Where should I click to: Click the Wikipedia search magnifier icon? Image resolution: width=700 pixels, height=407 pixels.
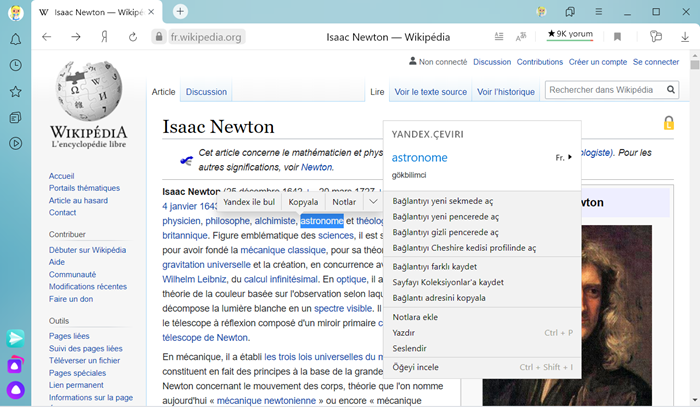(x=671, y=90)
